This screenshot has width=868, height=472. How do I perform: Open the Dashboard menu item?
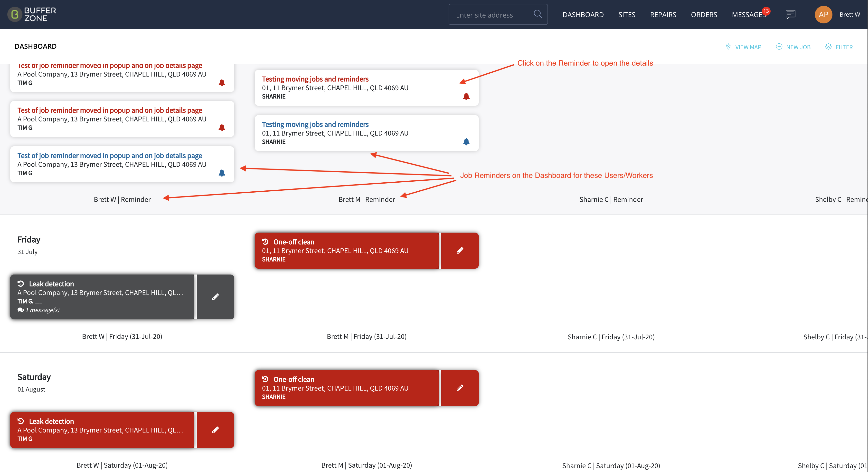tap(583, 15)
